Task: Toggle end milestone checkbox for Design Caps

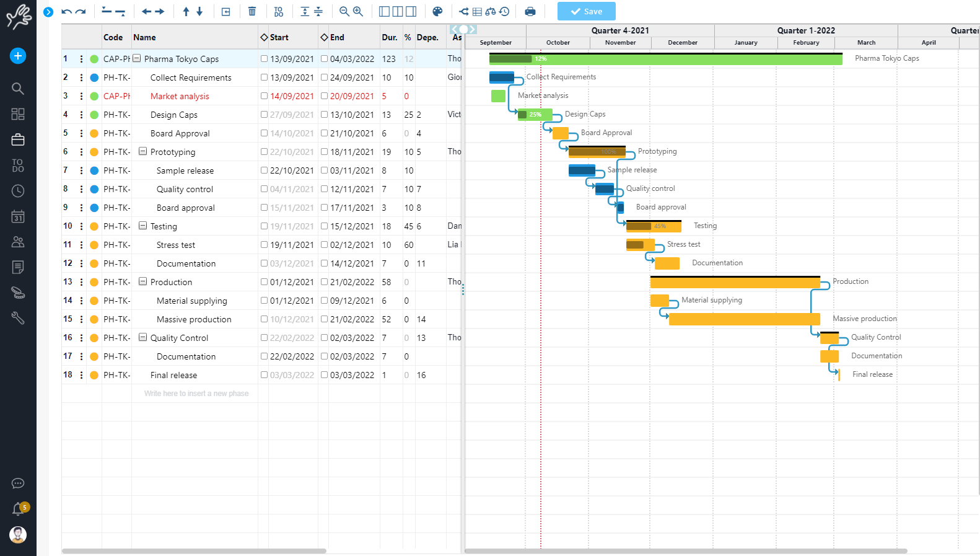Action: [x=324, y=115]
